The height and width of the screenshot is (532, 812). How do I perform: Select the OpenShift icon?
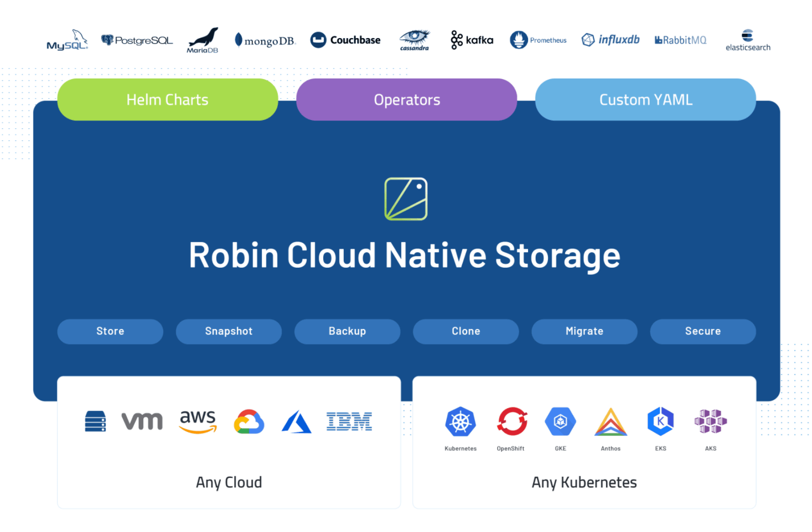click(x=510, y=422)
